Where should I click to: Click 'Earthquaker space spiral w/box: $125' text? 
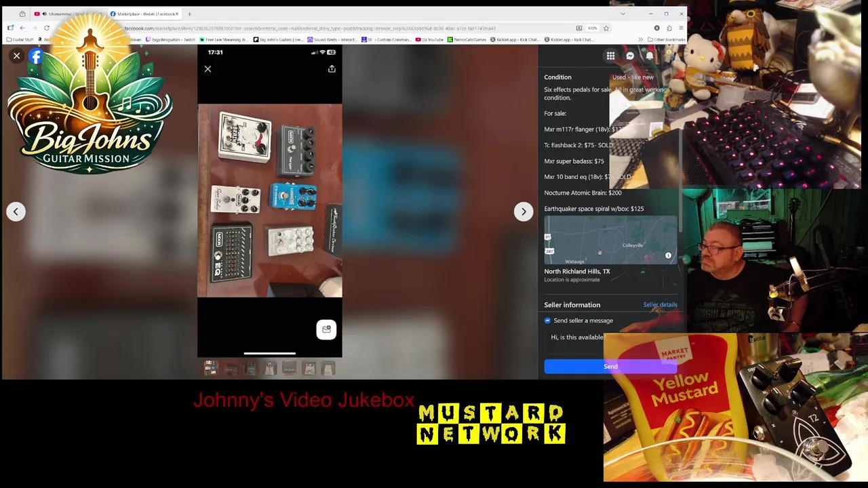594,209
